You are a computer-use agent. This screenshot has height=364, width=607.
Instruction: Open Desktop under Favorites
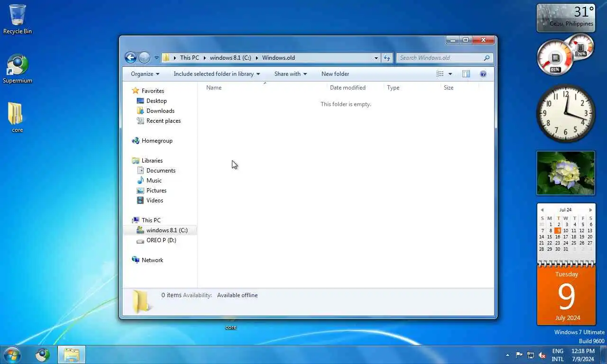point(152,101)
